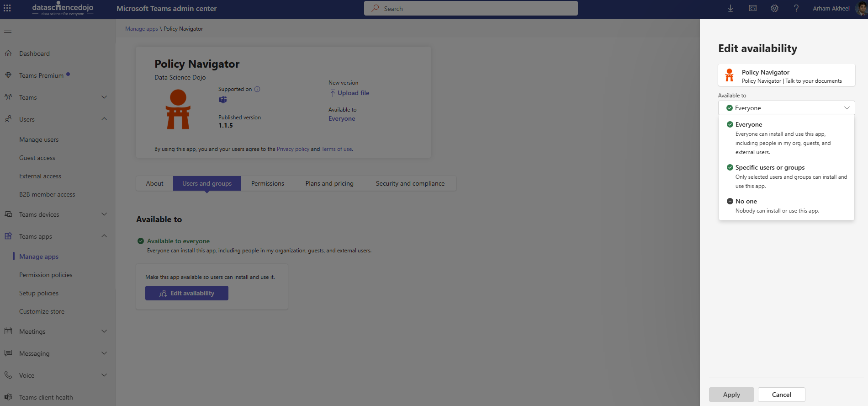Open the Arham Akheel profile avatar

pos(862,8)
